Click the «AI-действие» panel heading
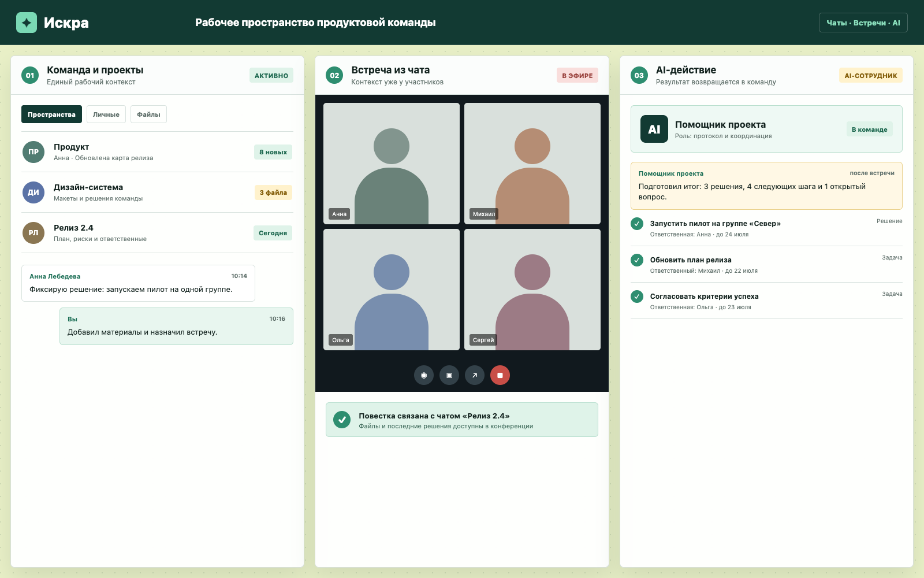Viewport: 924px width, 578px height. point(686,70)
